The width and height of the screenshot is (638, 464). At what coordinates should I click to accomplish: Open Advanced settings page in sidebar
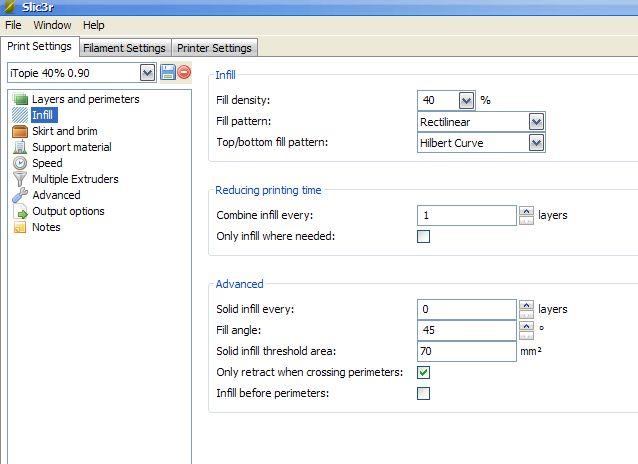tap(56, 195)
